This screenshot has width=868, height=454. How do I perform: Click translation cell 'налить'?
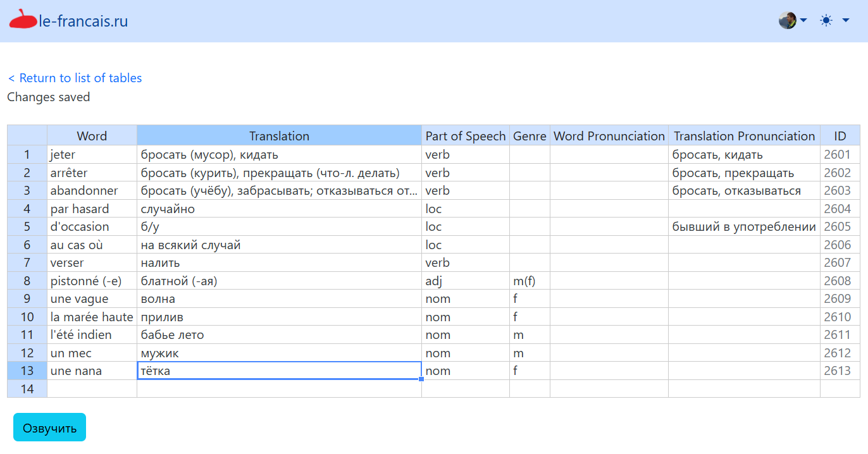pyautogui.click(x=279, y=263)
